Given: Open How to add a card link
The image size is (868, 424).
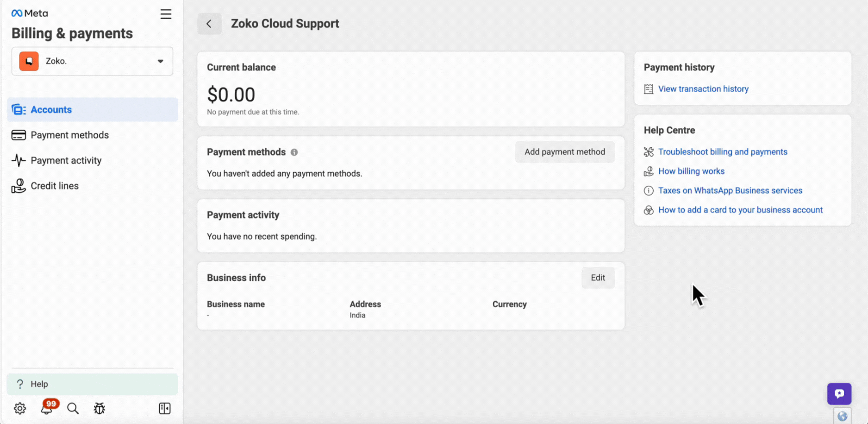Looking at the screenshot, I should click(x=740, y=210).
